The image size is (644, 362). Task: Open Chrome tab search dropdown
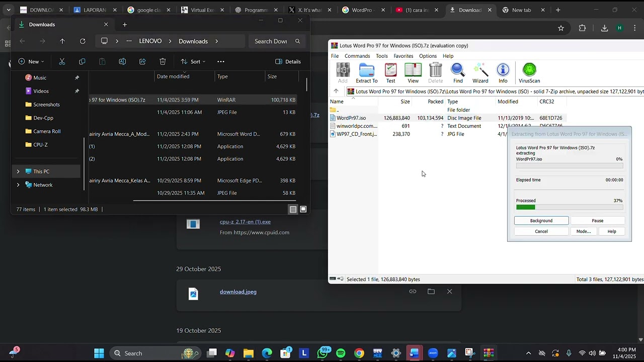(9, 10)
